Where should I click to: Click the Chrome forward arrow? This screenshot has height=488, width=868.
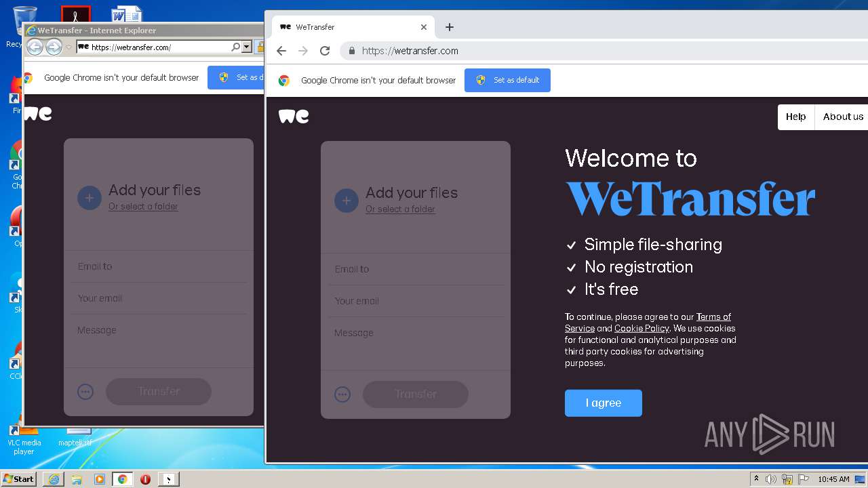tap(303, 51)
